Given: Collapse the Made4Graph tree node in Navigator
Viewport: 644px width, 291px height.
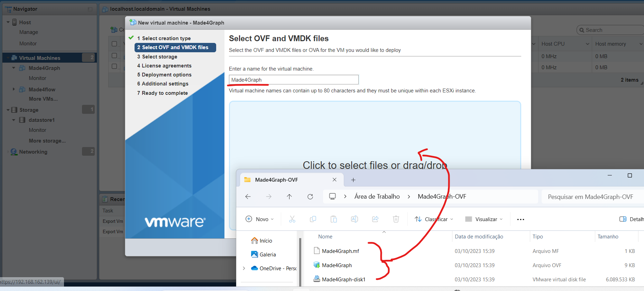Looking at the screenshot, I should coord(14,68).
